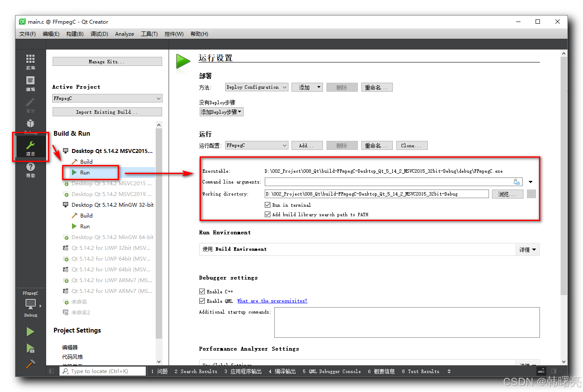Viewport: 583px width, 392px height.
Task: Open the Active Project FFmpegC combo box
Action: [x=107, y=98]
